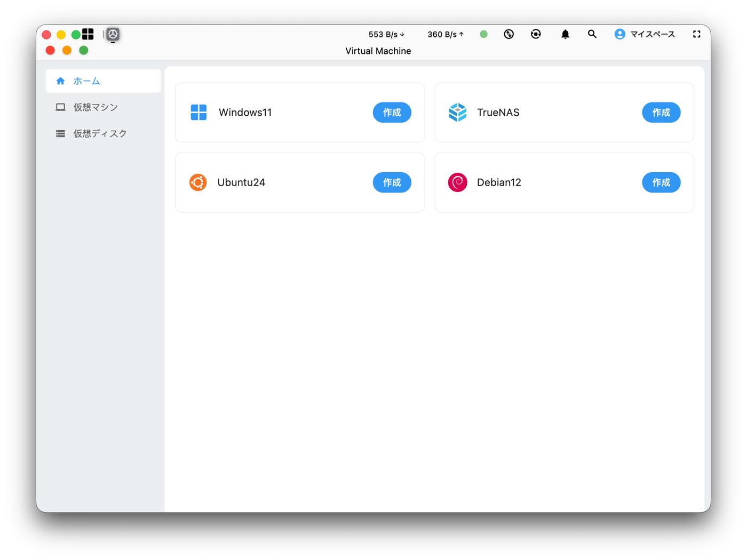Click 作成 for Windows11

coord(392,113)
